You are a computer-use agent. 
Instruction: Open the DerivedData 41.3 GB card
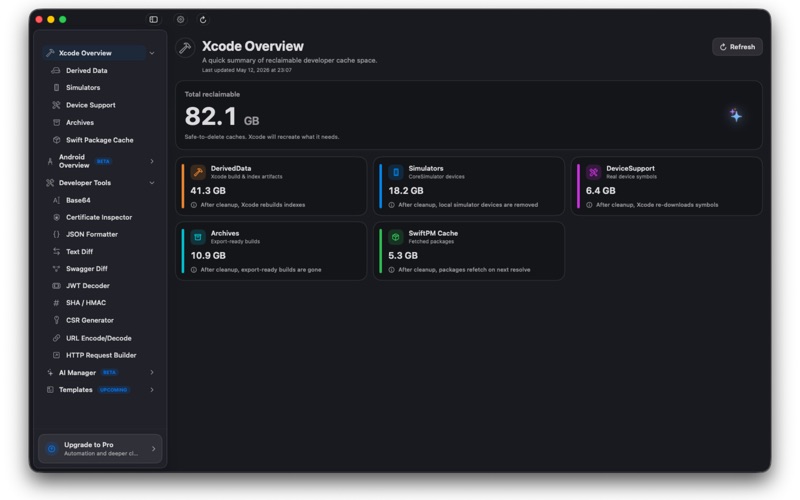coord(271,186)
